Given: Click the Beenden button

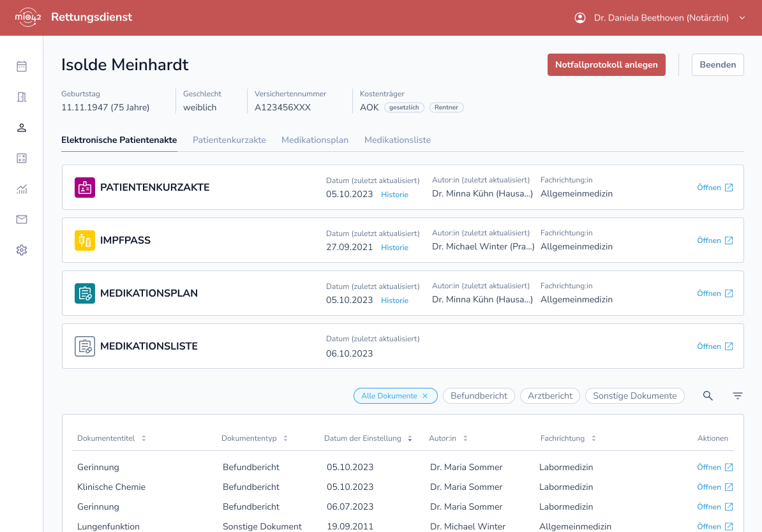Looking at the screenshot, I should 717,64.
